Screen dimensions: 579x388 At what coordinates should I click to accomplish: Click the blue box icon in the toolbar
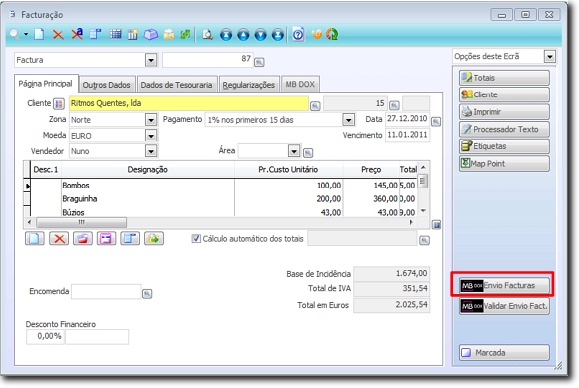tap(151, 35)
